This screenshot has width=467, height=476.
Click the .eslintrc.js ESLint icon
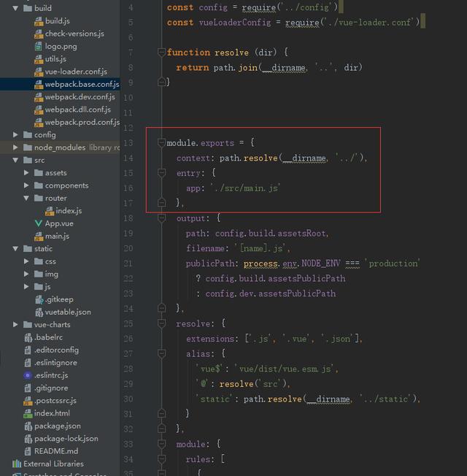click(28, 375)
